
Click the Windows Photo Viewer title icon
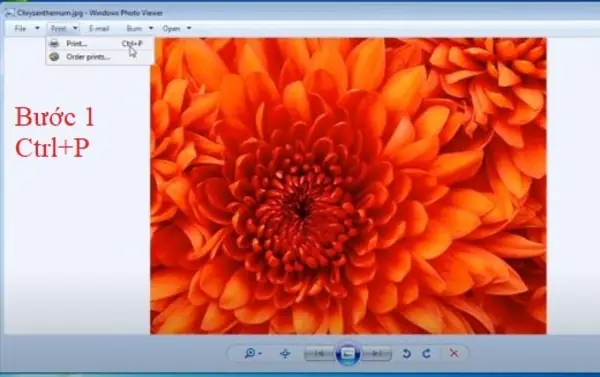coord(10,13)
